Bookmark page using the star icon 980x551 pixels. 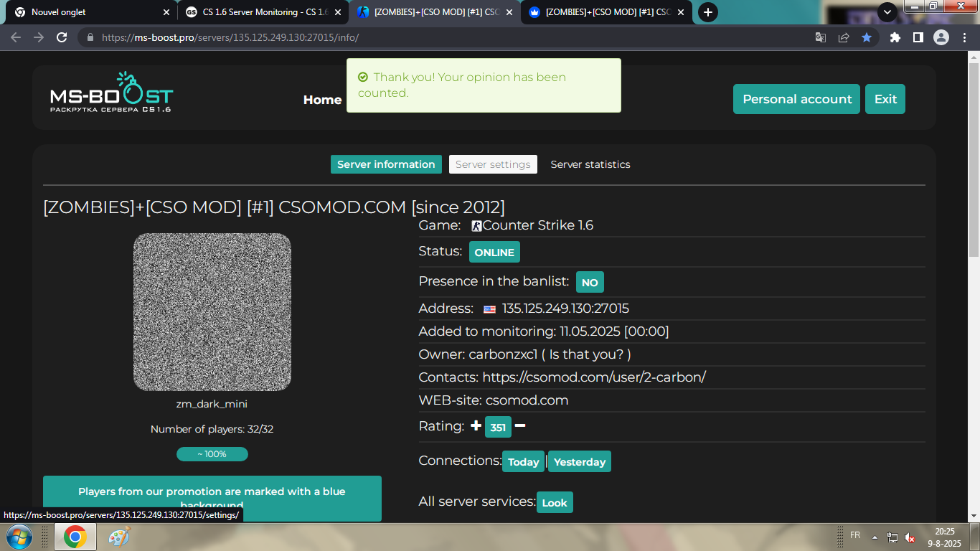pyautogui.click(x=867, y=37)
